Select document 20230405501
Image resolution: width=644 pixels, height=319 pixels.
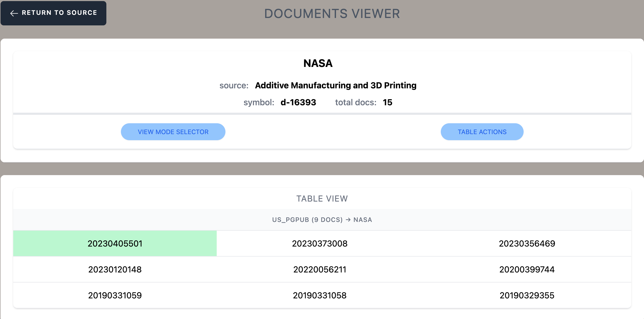pyautogui.click(x=115, y=243)
